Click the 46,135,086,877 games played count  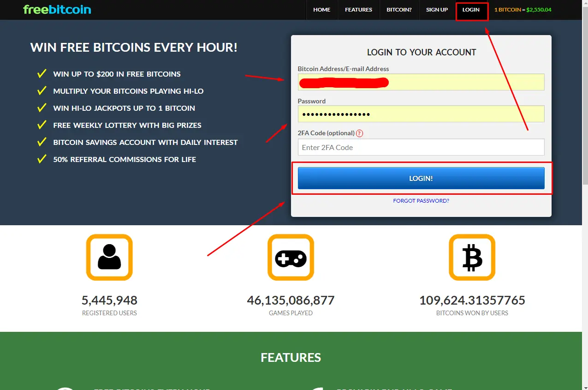click(291, 300)
